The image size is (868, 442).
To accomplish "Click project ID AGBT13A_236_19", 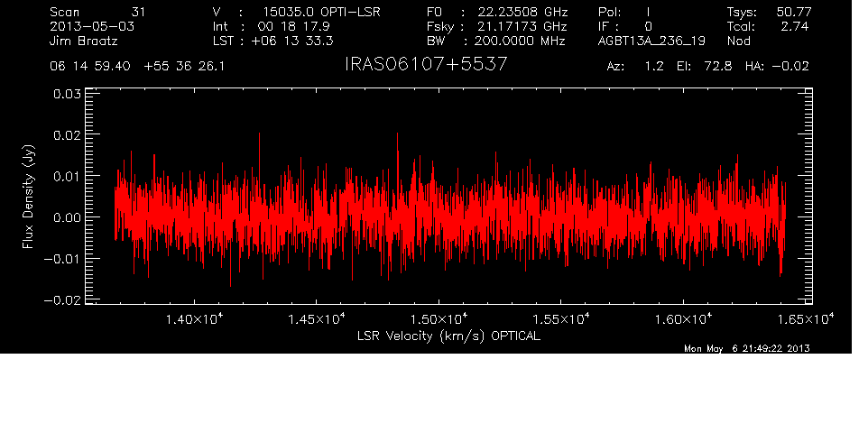I will tap(651, 41).
